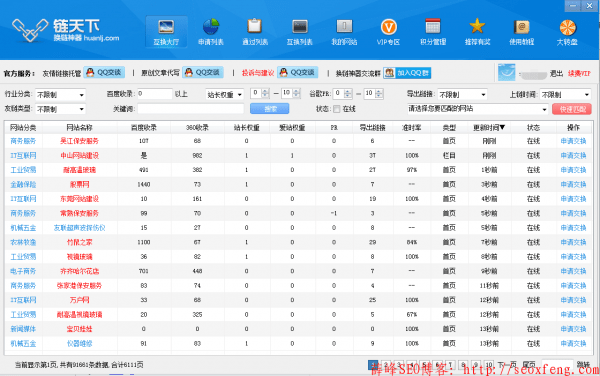Screen dimensions: 600x376
Task: Open the 请选择您要匹配的网站 dropdown
Action: click(478, 109)
